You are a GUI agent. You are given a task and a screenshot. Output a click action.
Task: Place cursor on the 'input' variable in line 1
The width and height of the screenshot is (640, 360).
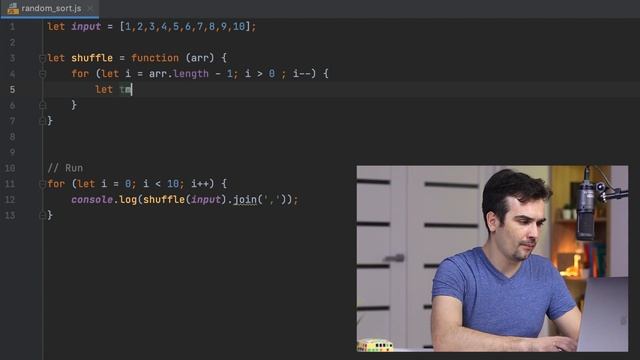pyautogui.click(x=86, y=27)
